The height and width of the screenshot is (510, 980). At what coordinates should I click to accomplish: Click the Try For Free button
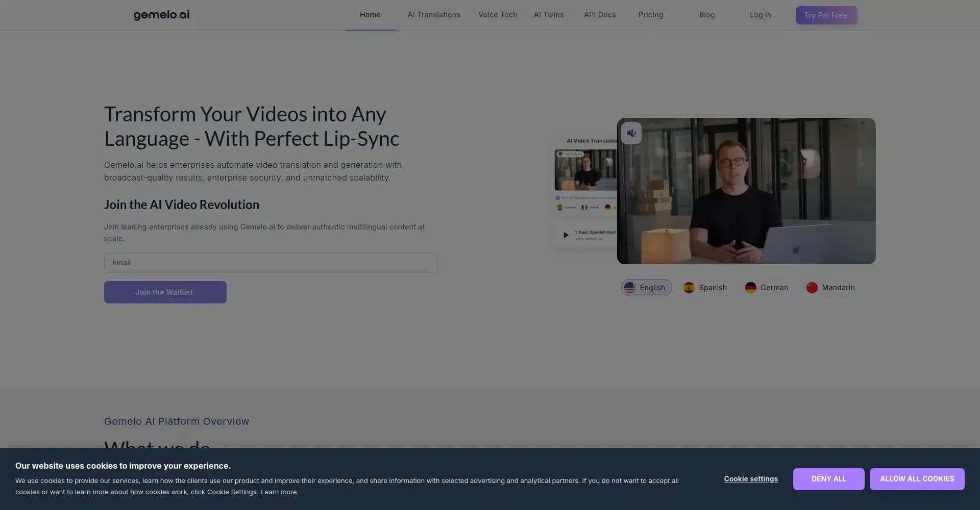click(826, 15)
